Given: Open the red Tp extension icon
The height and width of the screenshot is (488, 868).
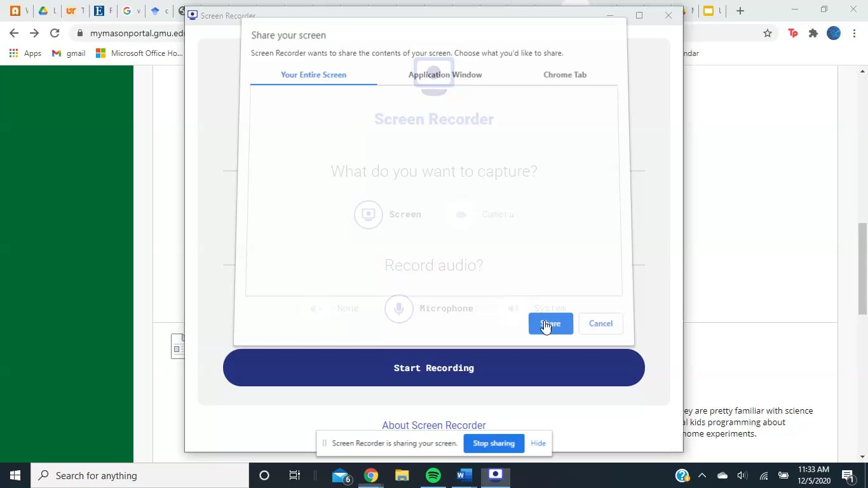Looking at the screenshot, I should (x=792, y=33).
